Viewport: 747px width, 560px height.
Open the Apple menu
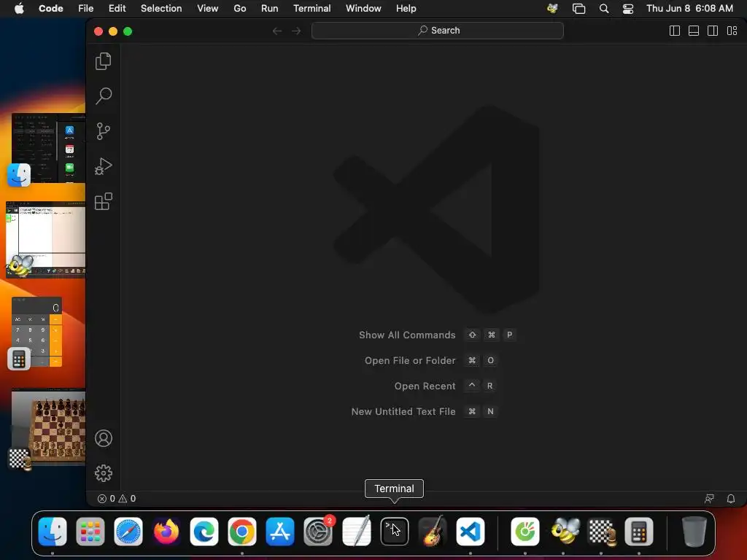coord(19,9)
